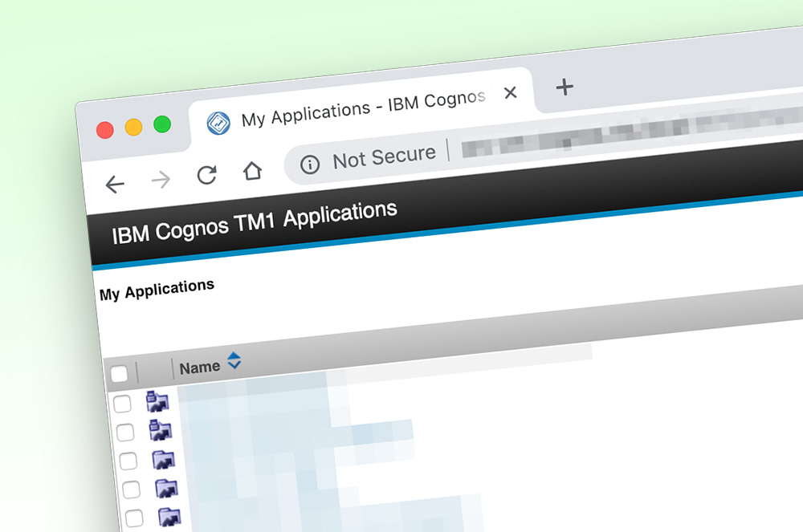The image size is (803, 532).
Task: Check the first application row checkbox
Action: tap(122, 404)
